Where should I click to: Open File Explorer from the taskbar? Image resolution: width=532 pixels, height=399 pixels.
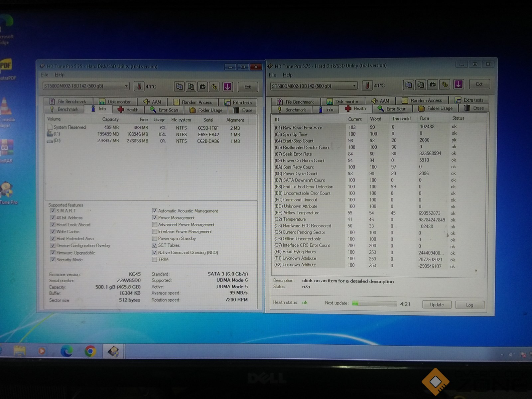pos(20,351)
